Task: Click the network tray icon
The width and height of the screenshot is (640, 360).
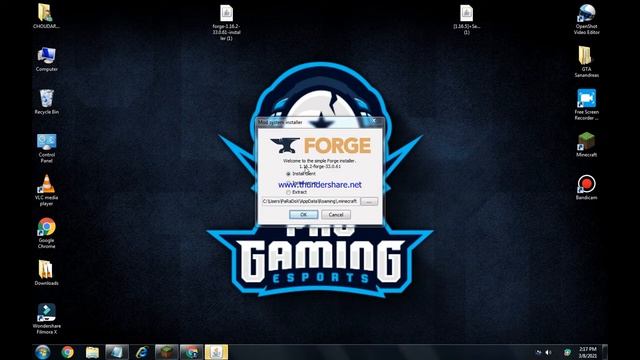Action: 538,352
